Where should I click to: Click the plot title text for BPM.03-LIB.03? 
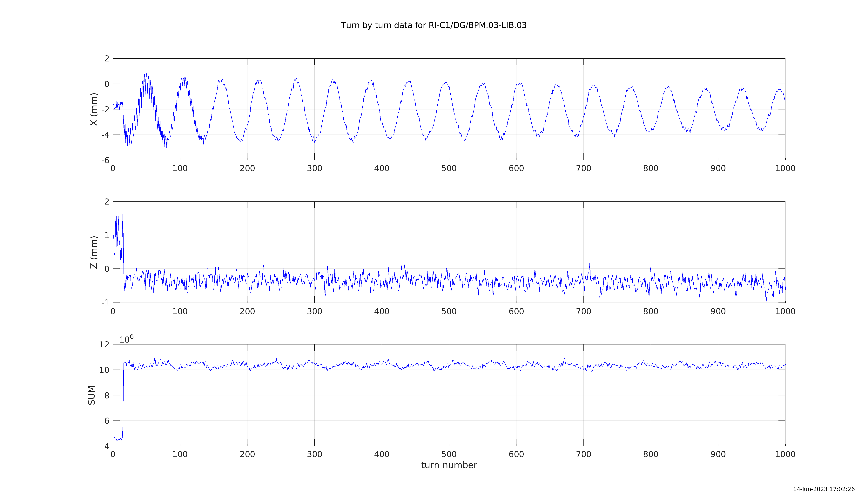tap(434, 25)
